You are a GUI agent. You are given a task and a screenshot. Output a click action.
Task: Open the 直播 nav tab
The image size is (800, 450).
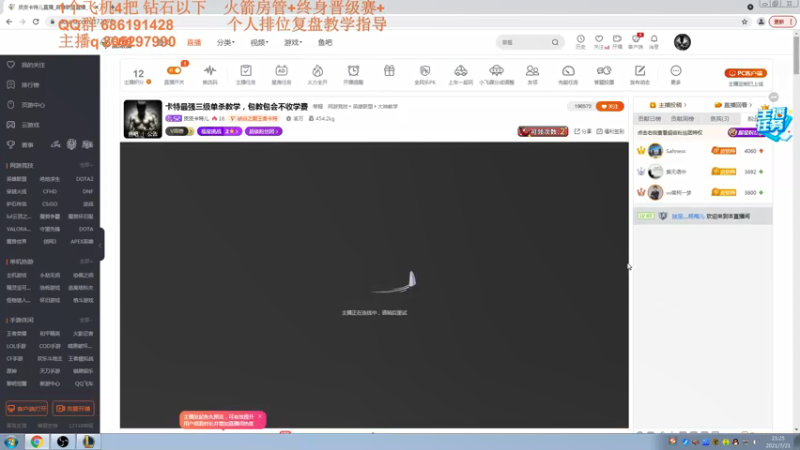194,42
